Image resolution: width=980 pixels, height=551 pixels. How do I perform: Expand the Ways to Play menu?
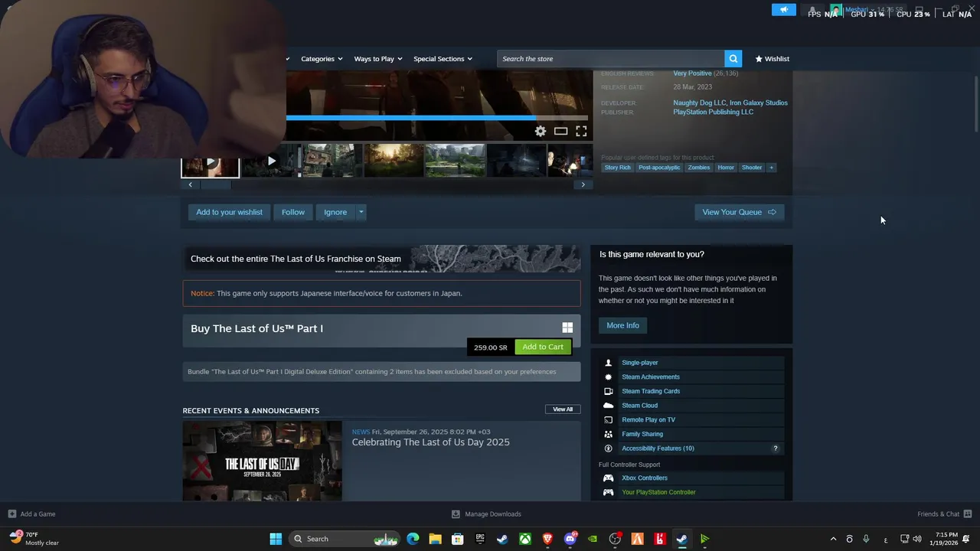coord(378,59)
